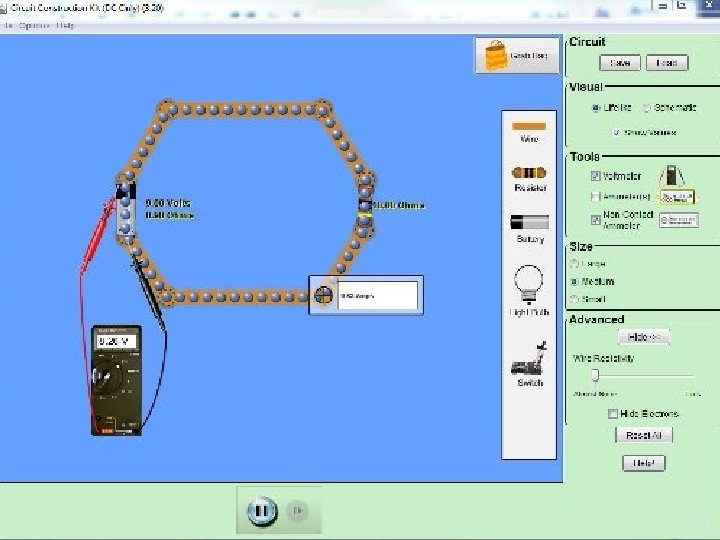Click the battery's Volts label
Viewport: 720px width, 540px height.
click(168, 203)
